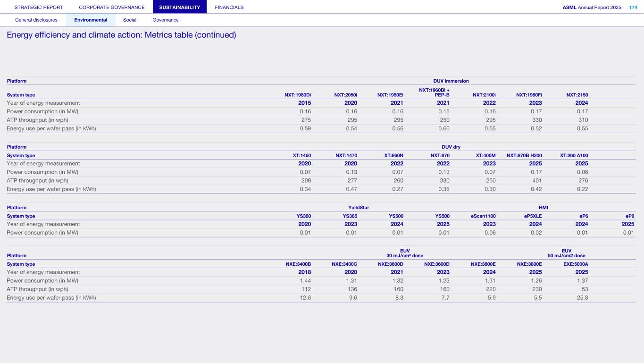Viewport: 644px width, 363px height.
Task: Select the DUV dry platform header
Action: pos(451,147)
